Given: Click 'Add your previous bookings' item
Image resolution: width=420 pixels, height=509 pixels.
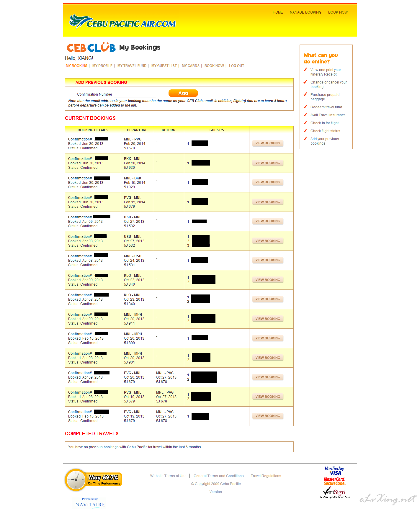Looking at the screenshot, I should point(325,141).
